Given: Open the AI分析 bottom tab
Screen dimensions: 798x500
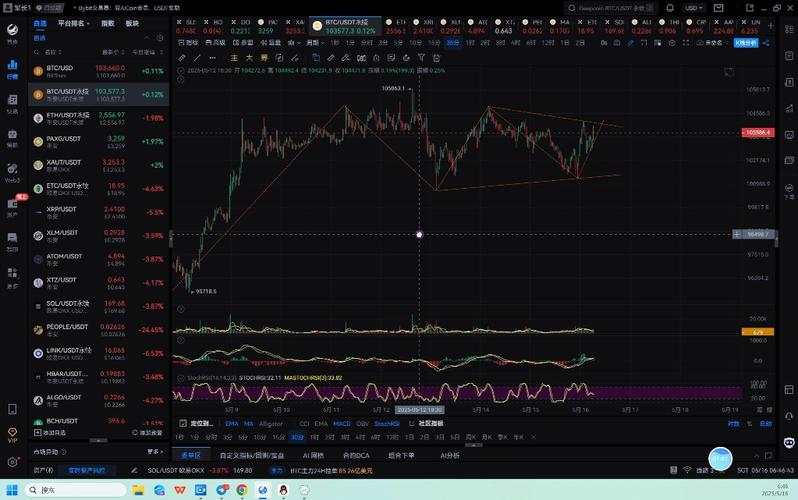Looking at the screenshot, I should coord(451,455).
